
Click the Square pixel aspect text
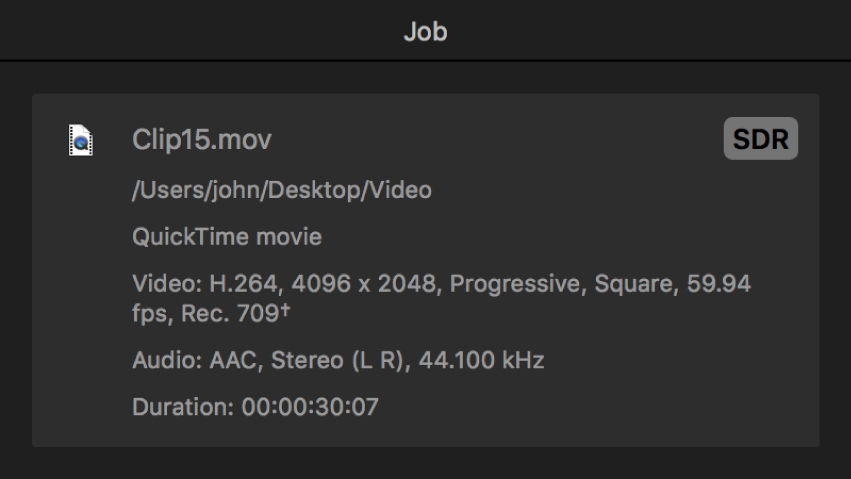(630, 285)
